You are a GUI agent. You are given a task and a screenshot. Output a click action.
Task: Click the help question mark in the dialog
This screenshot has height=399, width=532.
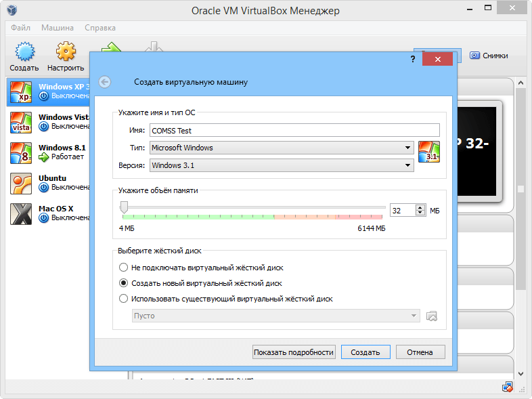tap(413, 59)
